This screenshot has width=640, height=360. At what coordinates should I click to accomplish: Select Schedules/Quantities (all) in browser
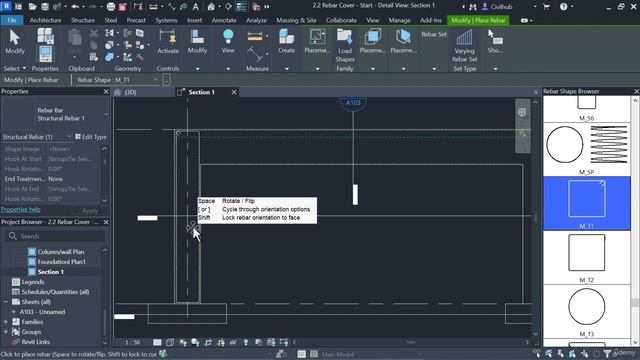click(x=55, y=292)
